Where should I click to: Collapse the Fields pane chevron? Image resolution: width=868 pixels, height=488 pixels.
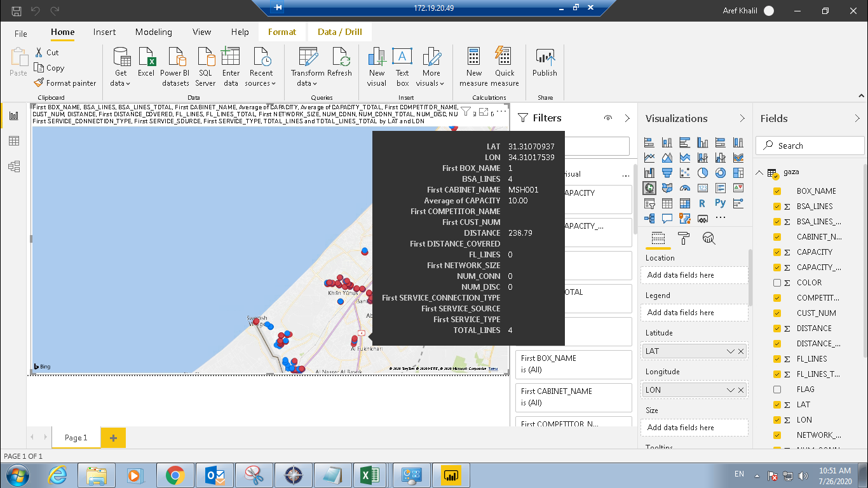tap(857, 118)
